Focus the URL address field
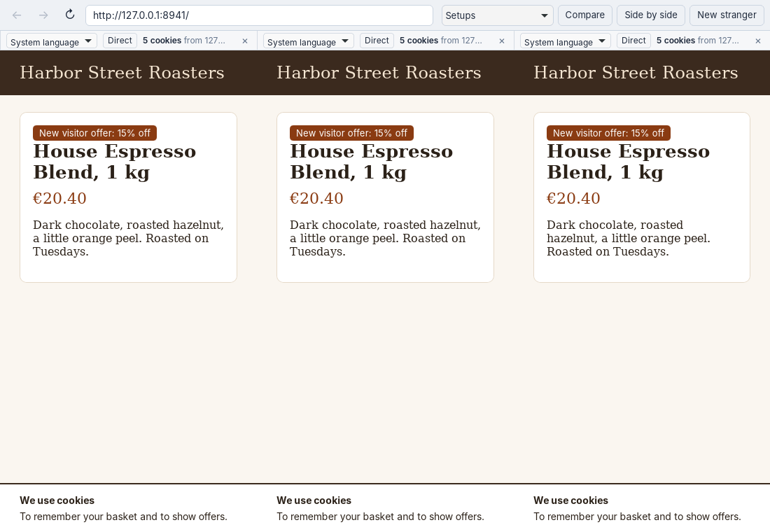 (x=259, y=15)
